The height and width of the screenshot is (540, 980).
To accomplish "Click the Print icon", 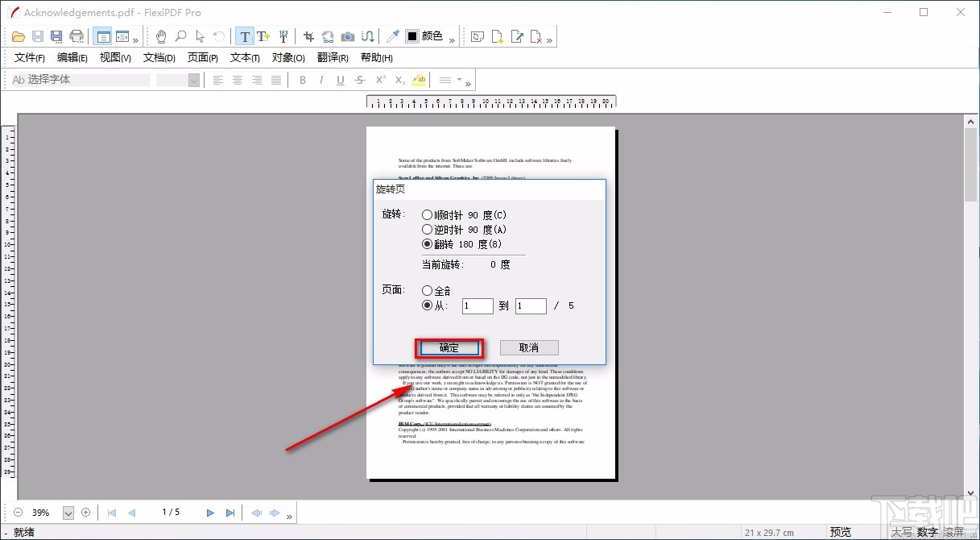I will click(76, 36).
